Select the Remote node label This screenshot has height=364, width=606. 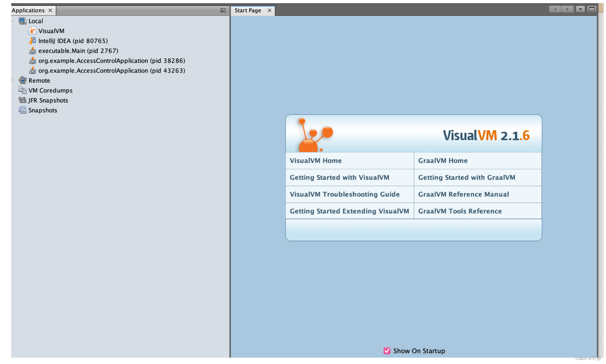coord(39,81)
